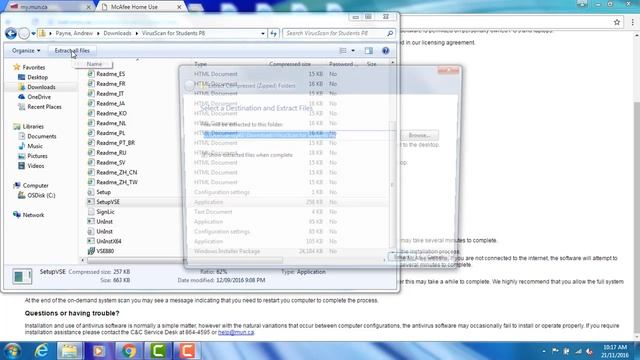Open Media Player taskbar icon
640x360 pixels.
click(98, 351)
